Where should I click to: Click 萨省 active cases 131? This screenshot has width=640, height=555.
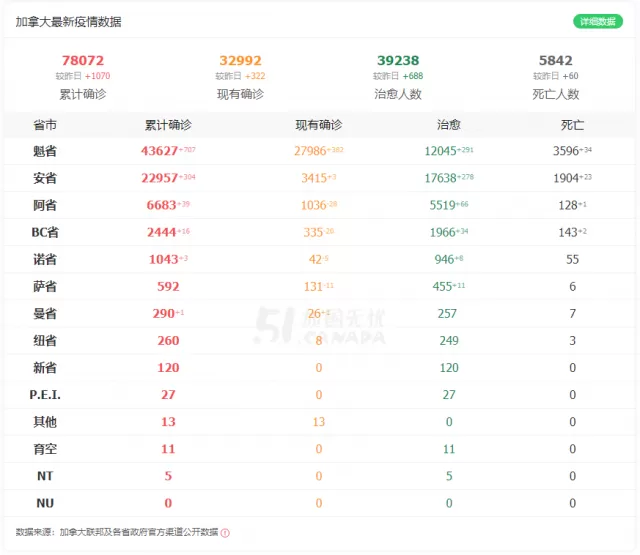313,286
